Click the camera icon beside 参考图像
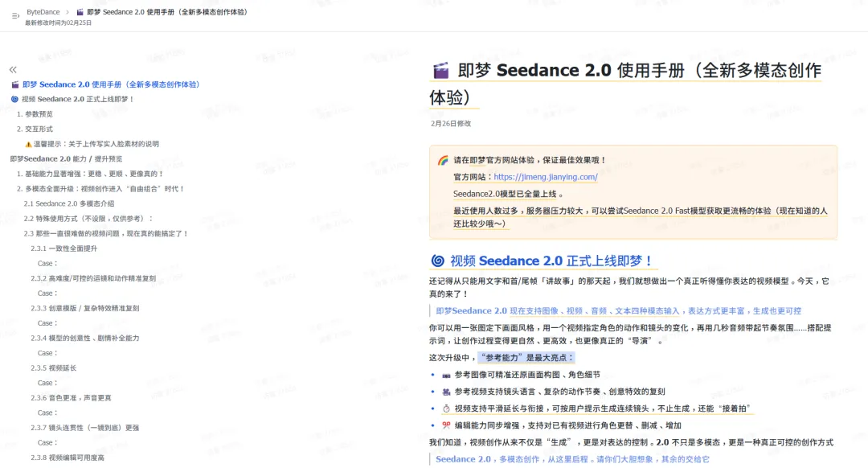The height and width of the screenshot is (468, 868). click(446, 376)
